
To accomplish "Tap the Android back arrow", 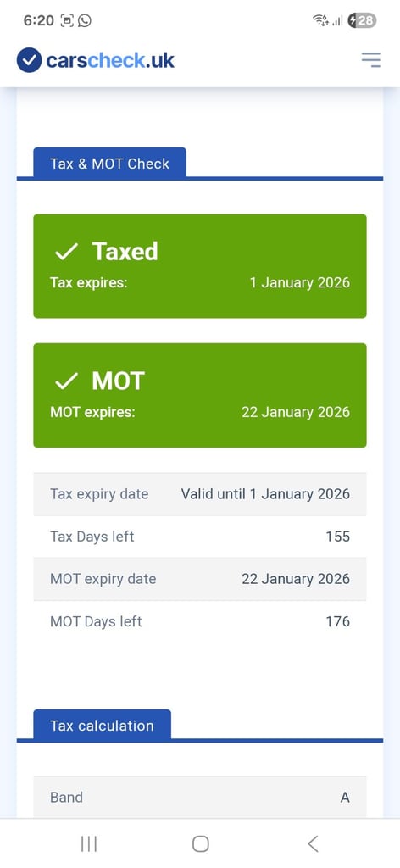I will coord(313,843).
